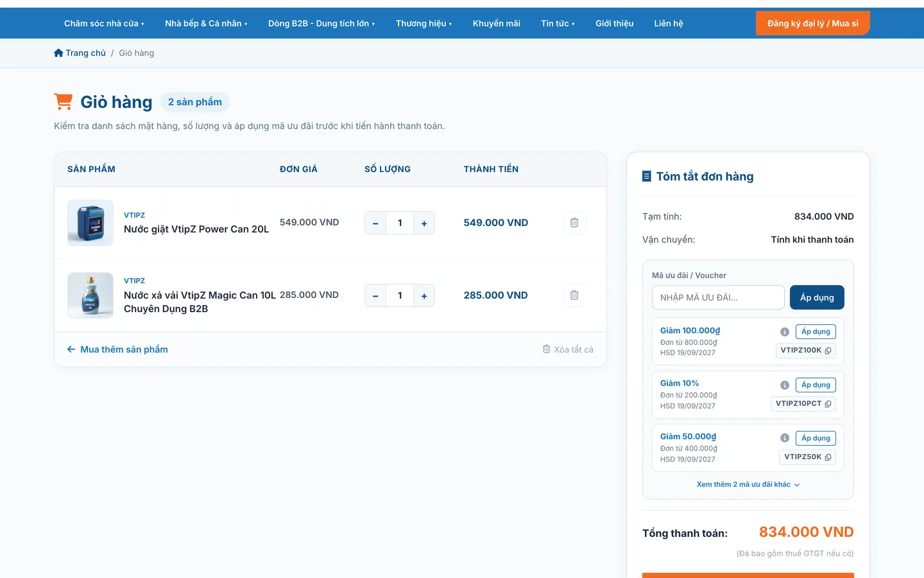
Task: Click the home icon in the breadcrumb
Action: click(58, 53)
